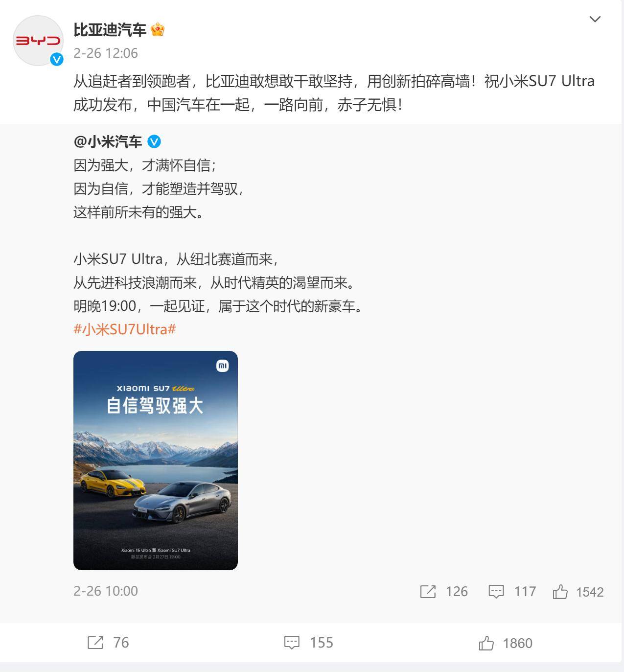Click the blue verified badge next to 小米汽车
The height and width of the screenshot is (672, 624).
click(154, 142)
